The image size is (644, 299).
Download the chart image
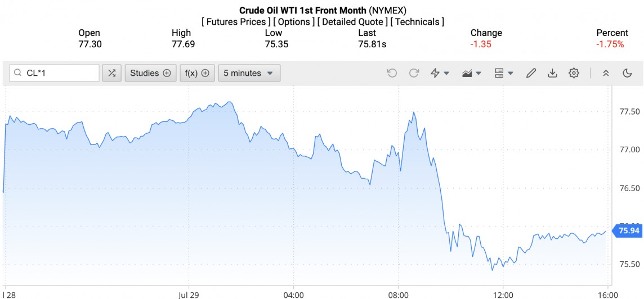click(552, 73)
